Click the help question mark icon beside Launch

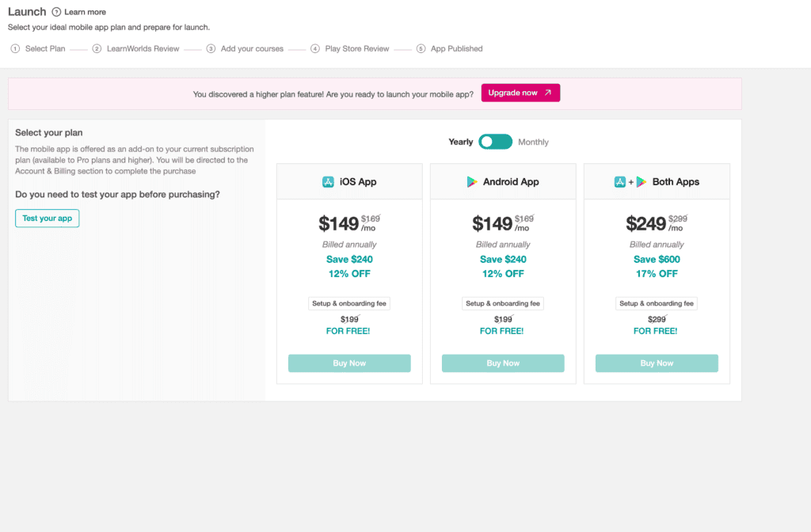56,12
